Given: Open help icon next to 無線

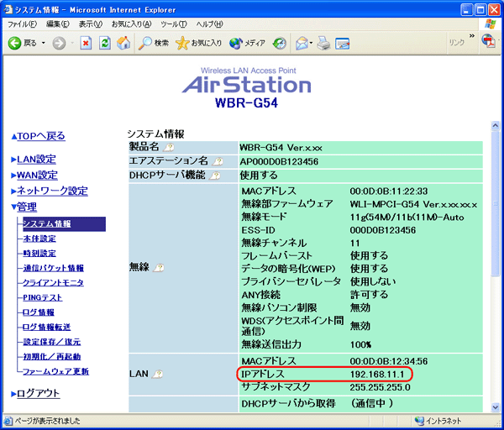Looking at the screenshot, I should (x=159, y=267).
